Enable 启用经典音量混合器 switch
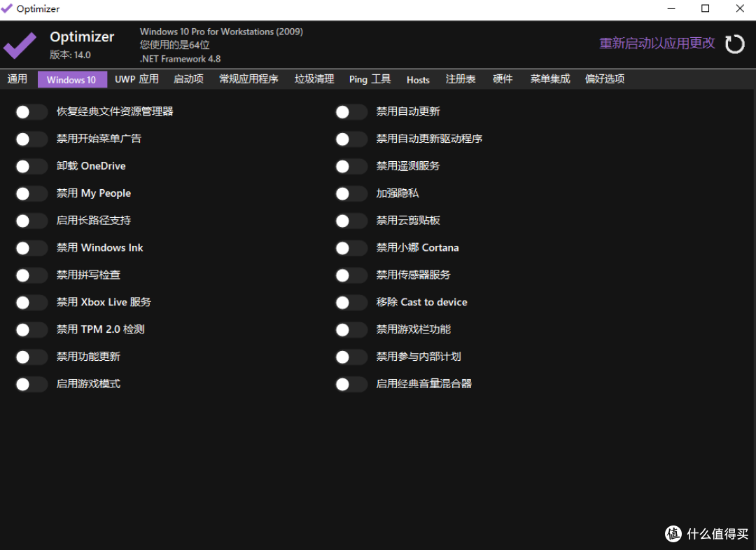Screen dimensions: 756x550 click(351, 385)
